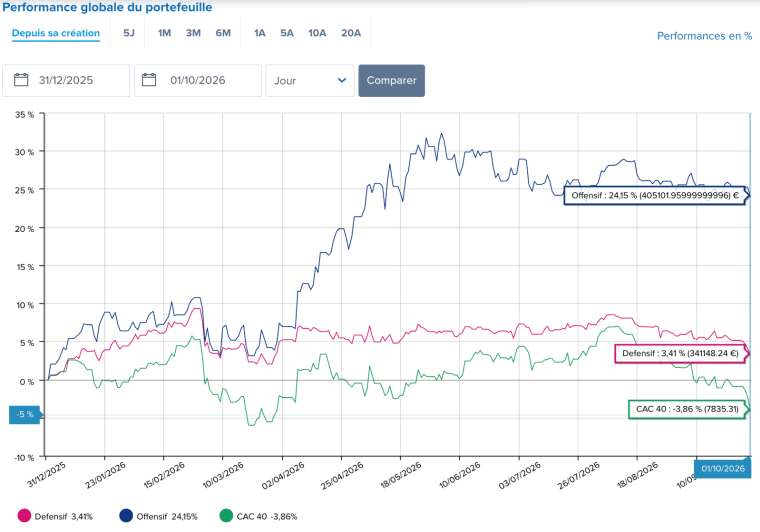Image resolution: width=760 pixels, height=532 pixels.
Task: Select the 1M period tab
Action: coord(164,33)
